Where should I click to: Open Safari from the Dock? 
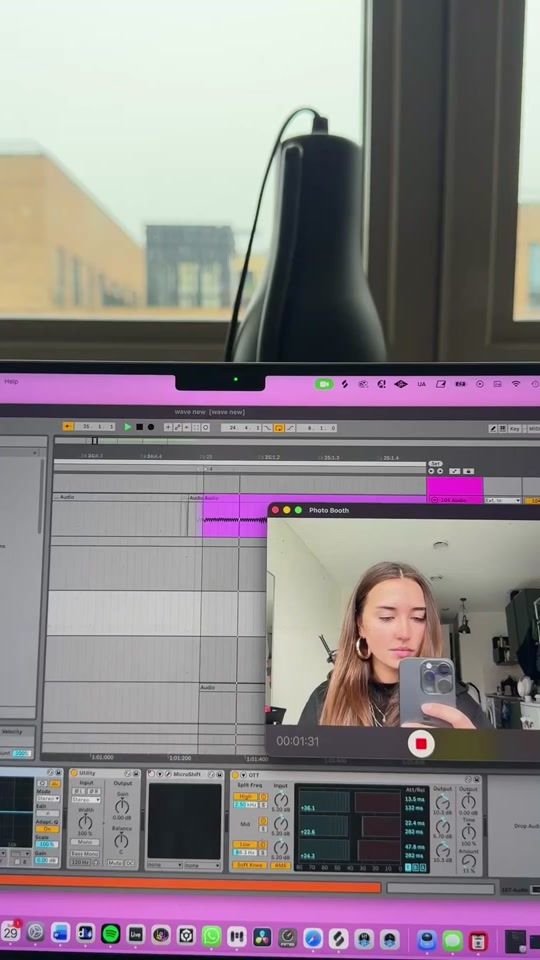(313, 938)
